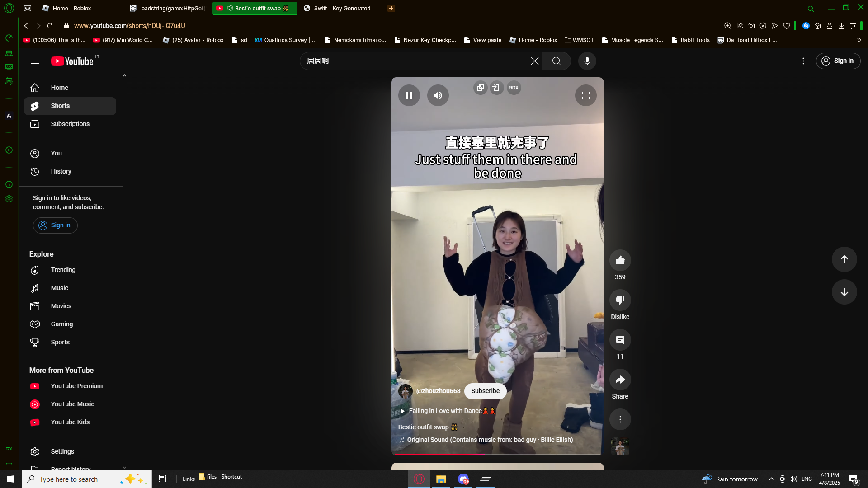This screenshot has width=868, height=488.
Task: Mute the Shorts video volume
Action: point(438,95)
